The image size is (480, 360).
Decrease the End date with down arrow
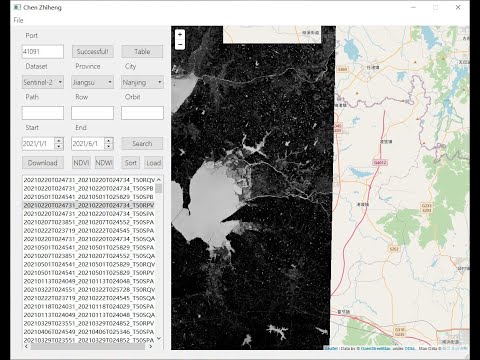[x=109, y=147]
